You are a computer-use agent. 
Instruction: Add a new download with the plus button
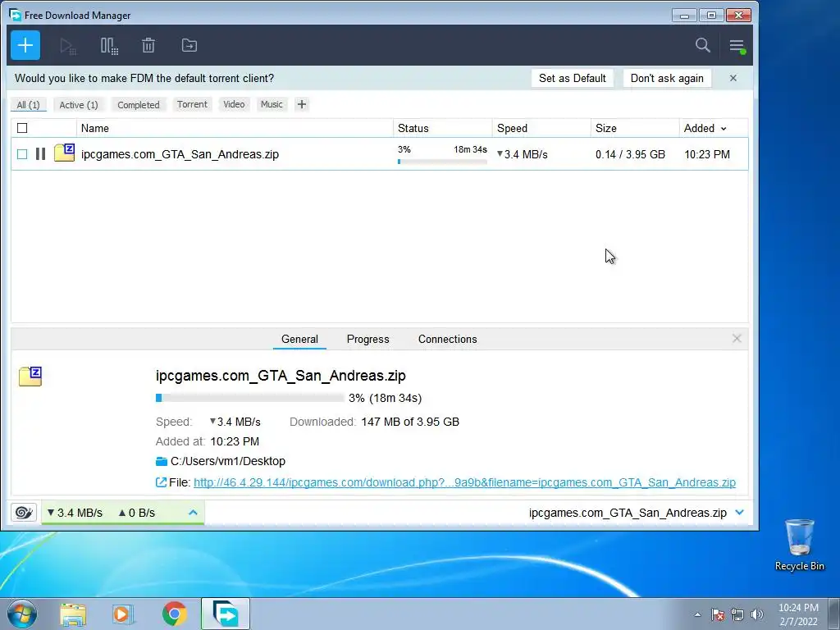tap(25, 46)
